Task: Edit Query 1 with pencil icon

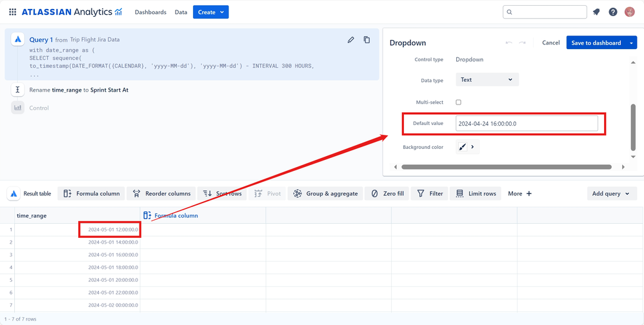Action: point(350,40)
